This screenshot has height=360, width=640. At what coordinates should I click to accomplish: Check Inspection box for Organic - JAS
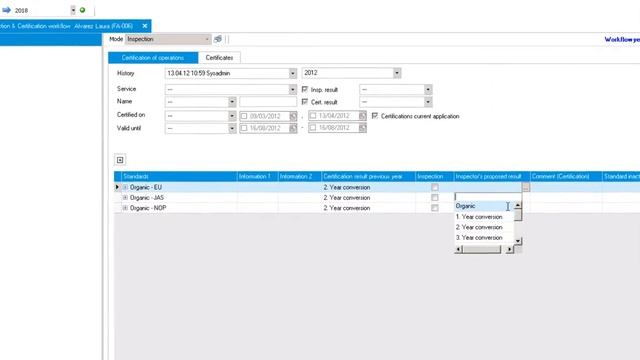pyautogui.click(x=435, y=198)
